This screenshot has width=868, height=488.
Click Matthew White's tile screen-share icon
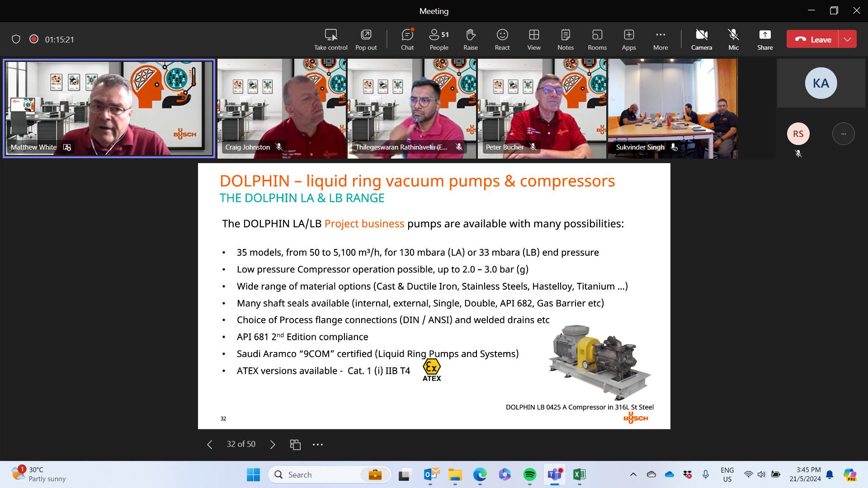[67, 147]
